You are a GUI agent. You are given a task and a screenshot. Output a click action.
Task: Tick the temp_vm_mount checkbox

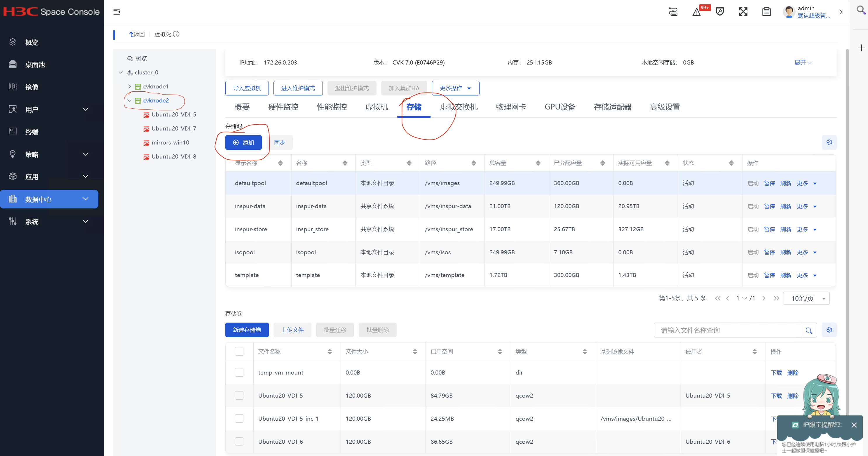(x=239, y=373)
